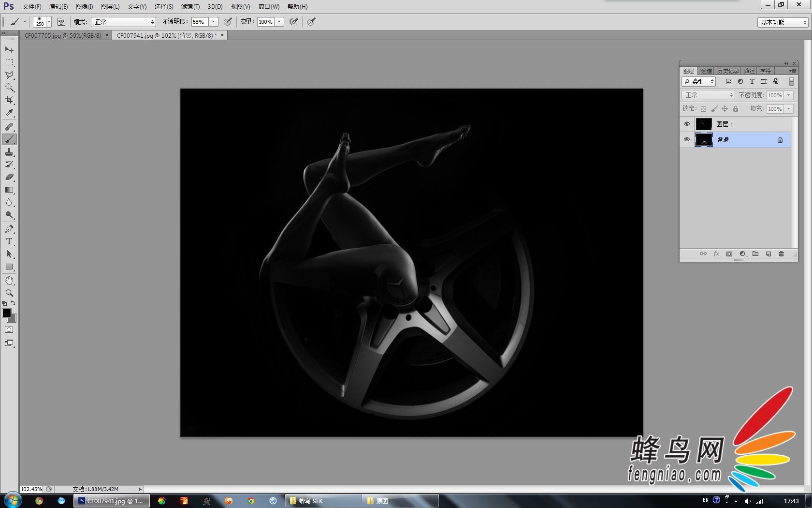The width and height of the screenshot is (812, 508).
Task: Open the brush panel toggle icon
Action: click(61, 22)
